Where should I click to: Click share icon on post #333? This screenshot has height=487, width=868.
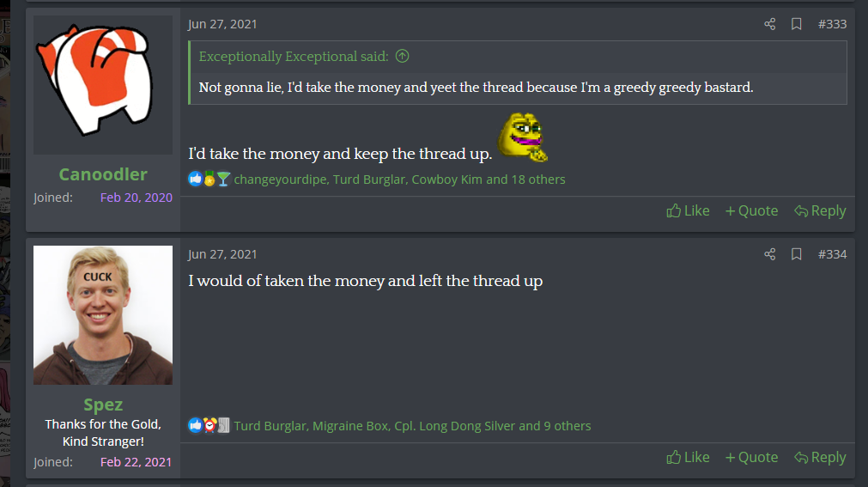point(769,24)
